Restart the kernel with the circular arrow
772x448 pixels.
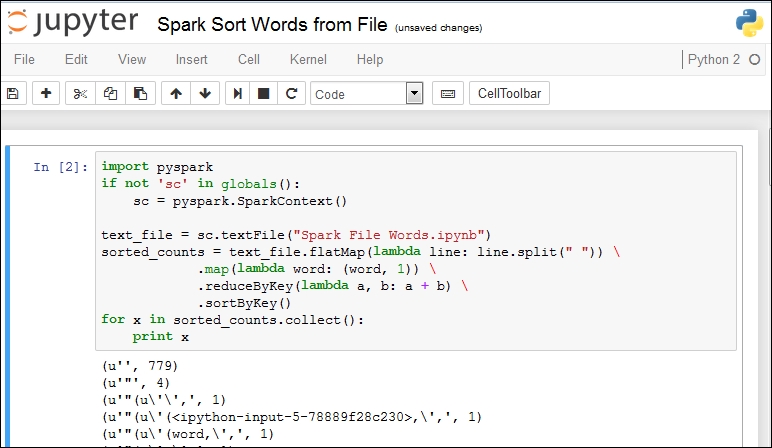click(291, 94)
